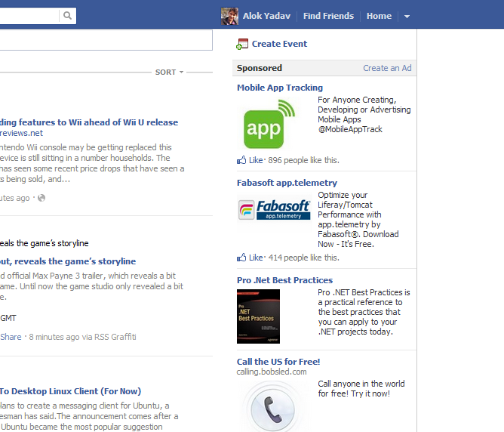Go to Alok Yadav profile

point(266,16)
